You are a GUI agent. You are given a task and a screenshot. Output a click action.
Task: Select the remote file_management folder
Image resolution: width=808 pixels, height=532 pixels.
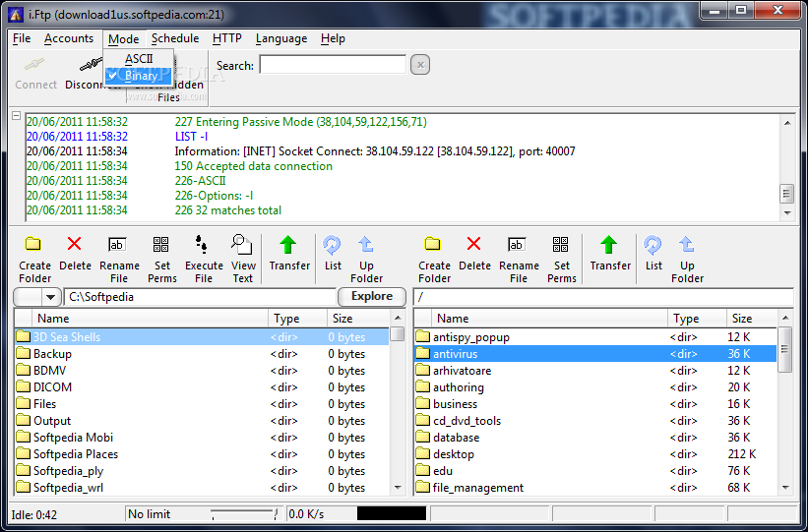[595, 487]
